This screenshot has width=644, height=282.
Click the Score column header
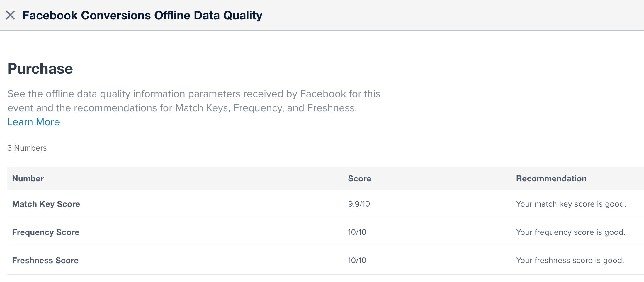[x=359, y=178]
